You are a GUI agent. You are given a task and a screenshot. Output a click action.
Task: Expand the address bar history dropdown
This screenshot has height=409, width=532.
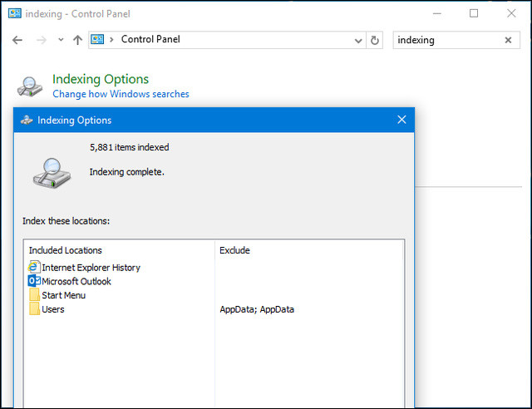point(358,40)
